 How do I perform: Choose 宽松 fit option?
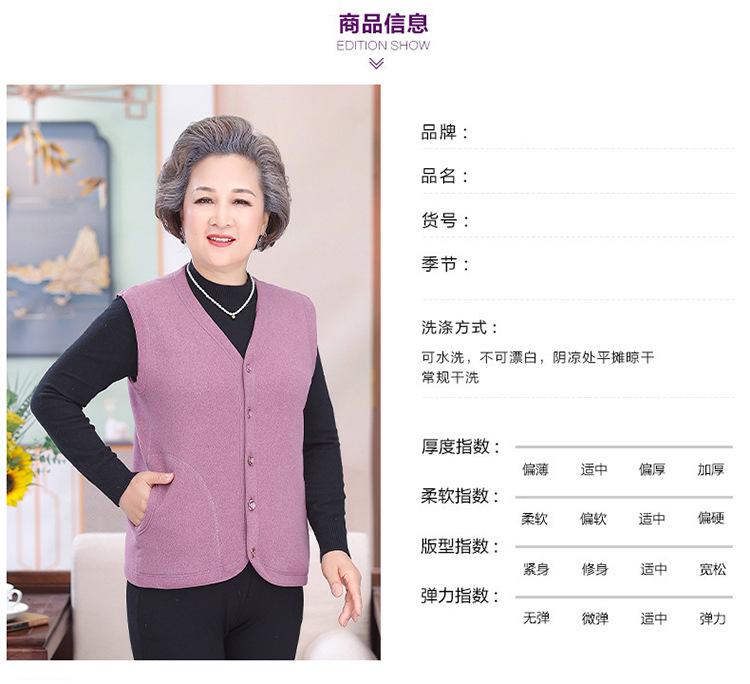pyautogui.click(x=713, y=569)
